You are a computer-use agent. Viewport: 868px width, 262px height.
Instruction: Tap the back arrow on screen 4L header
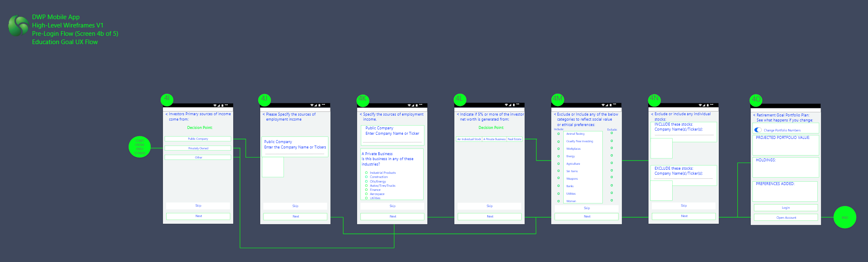(458, 114)
